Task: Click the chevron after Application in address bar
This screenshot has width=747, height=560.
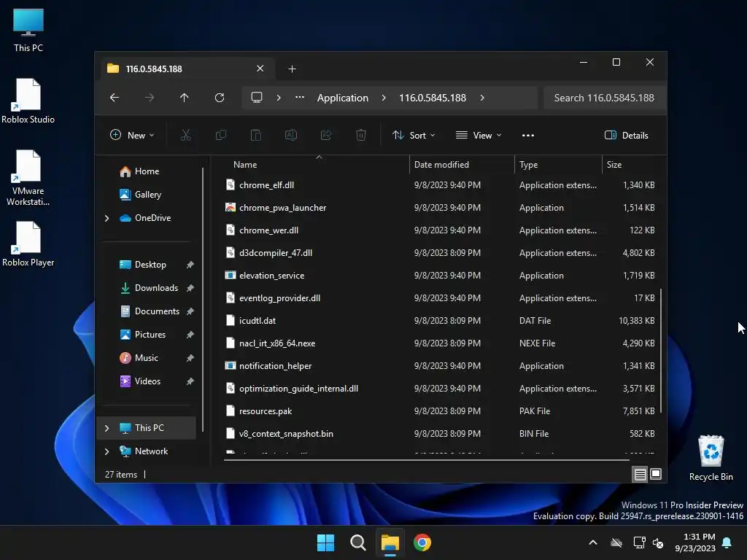Action: click(384, 98)
